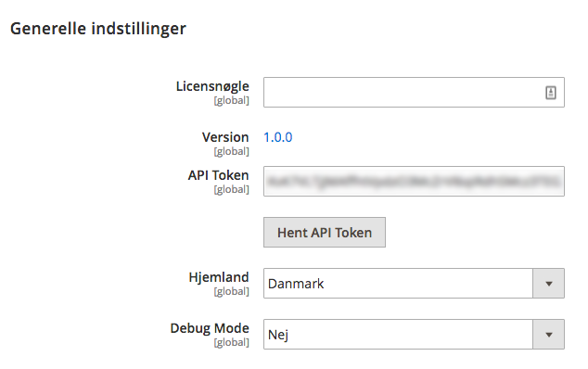Image resolution: width=588 pixels, height=369 pixels.
Task: Click the [global] scope text under API Token
Action: point(231,189)
